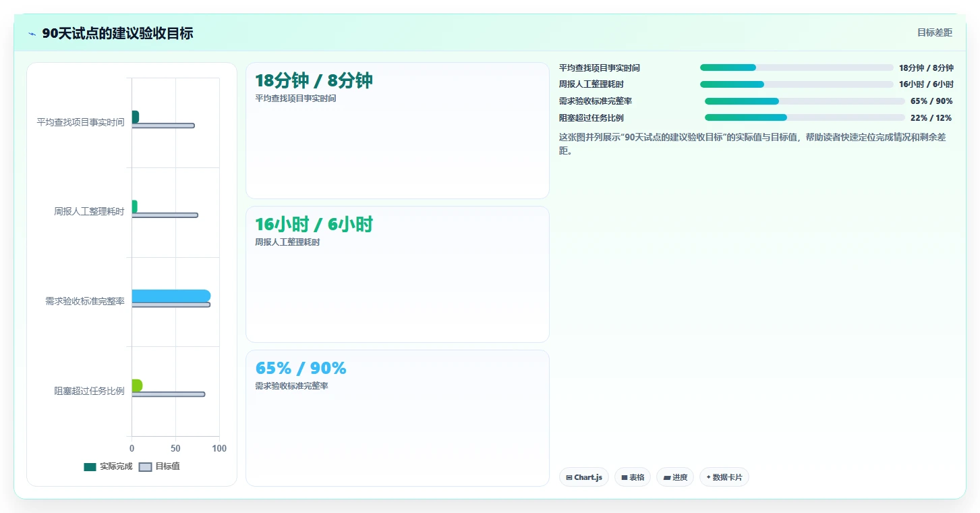
Task: Click the 65% / 90% card value
Action: (x=301, y=369)
